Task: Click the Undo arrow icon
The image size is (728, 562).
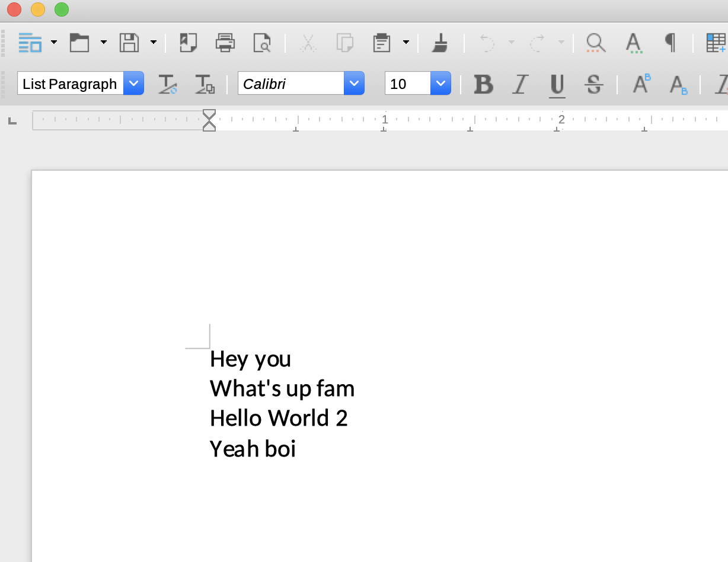Action: click(x=487, y=43)
